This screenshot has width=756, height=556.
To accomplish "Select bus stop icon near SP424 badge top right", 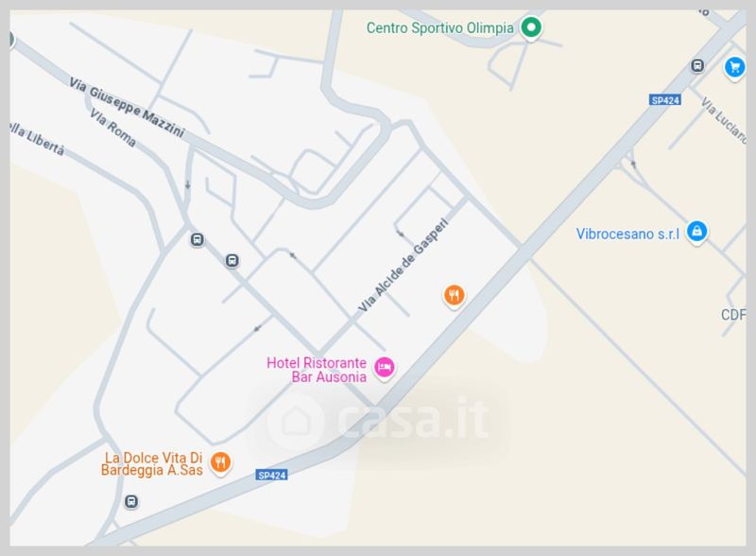I will (697, 65).
